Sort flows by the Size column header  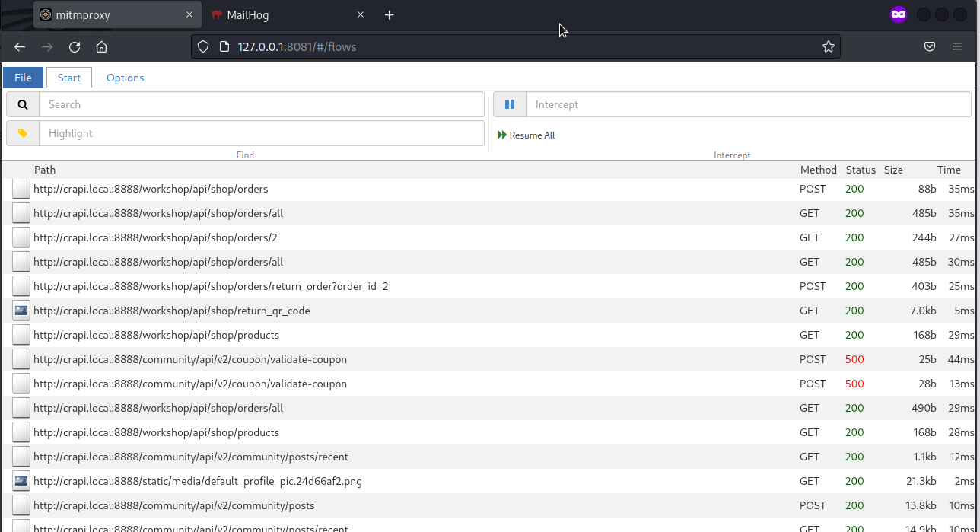pos(893,170)
